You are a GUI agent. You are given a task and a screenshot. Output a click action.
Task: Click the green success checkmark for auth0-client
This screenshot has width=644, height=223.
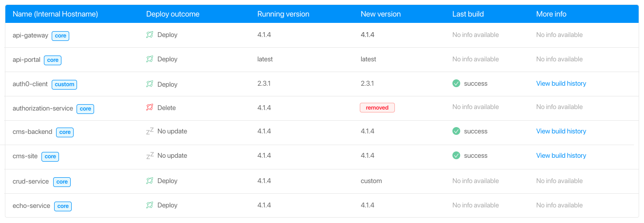456,83
